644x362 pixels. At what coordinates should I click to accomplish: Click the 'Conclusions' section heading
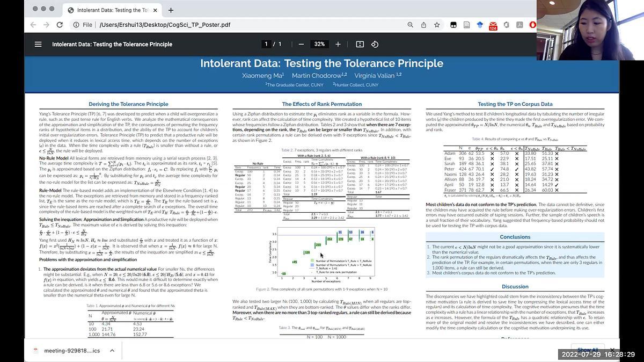click(x=515, y=237)
